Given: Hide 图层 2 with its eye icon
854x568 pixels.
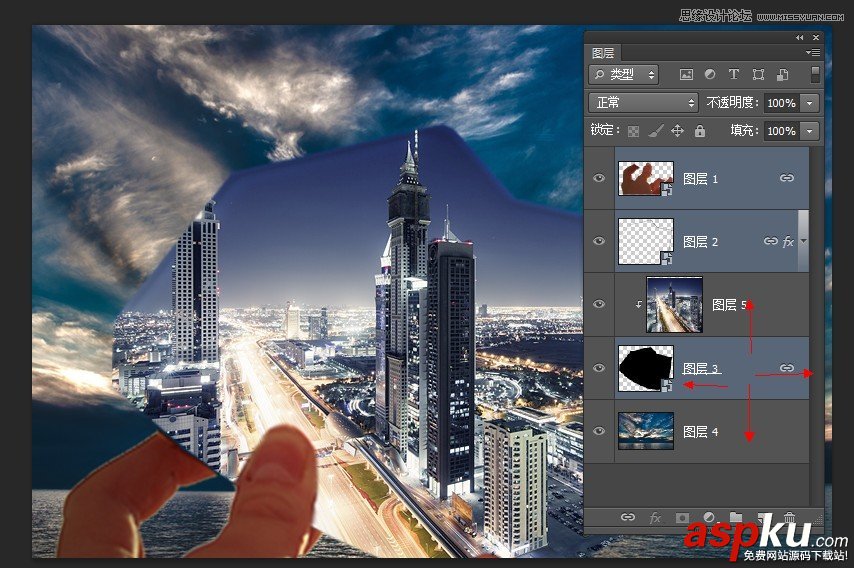Looking at the screenshot, I should tap(599, 241).
